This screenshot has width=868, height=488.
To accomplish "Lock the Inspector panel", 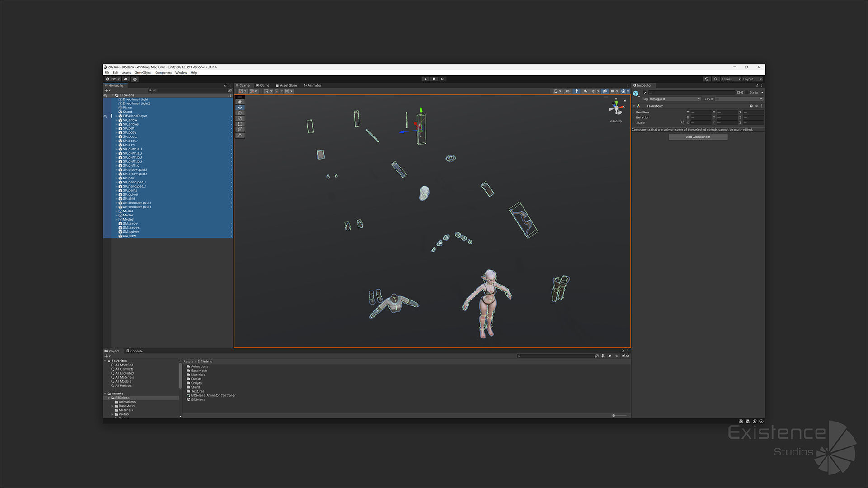I will point(757,85).
